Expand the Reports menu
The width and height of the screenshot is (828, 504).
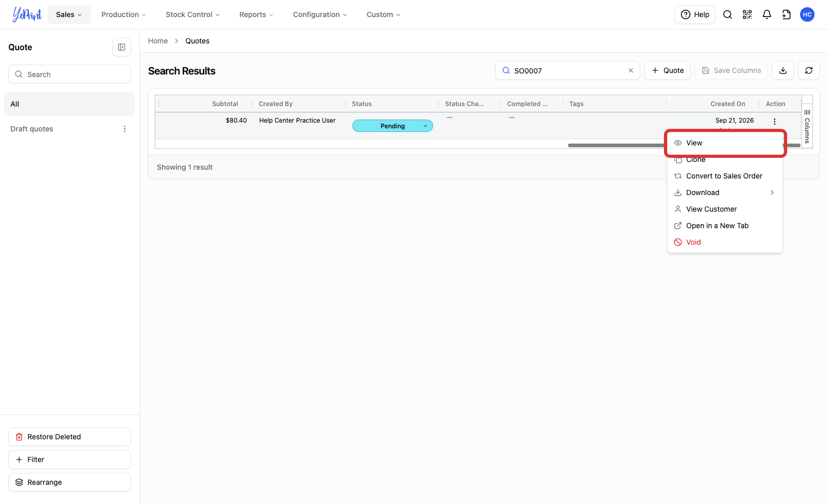click(256, 14)
